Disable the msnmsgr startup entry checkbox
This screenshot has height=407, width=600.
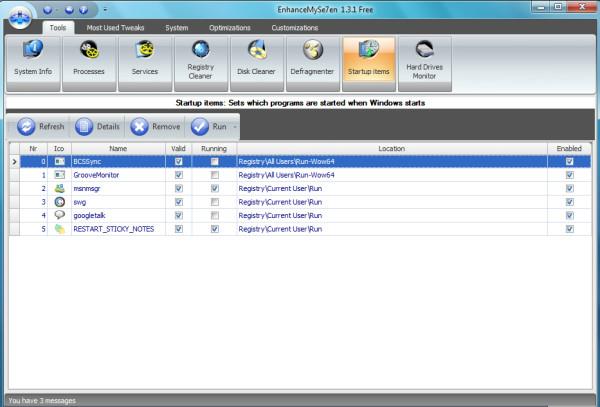(x=569, y=188)
